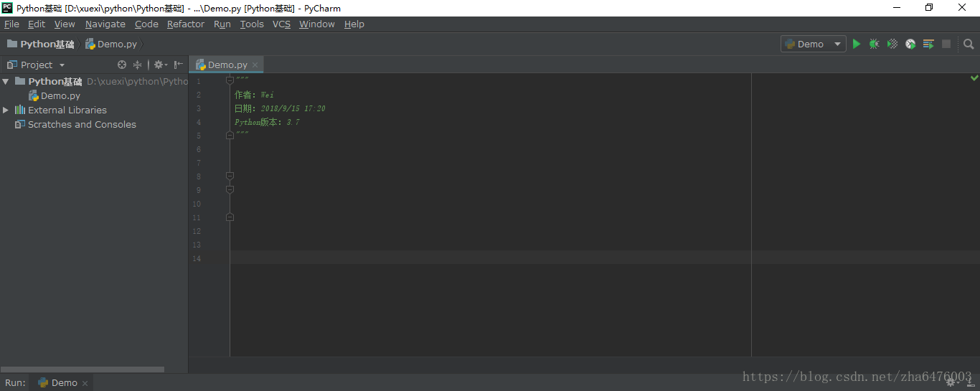
Task: Click Demo.py in the navigation breadcrumb
Action: click(x=117, y=44)
